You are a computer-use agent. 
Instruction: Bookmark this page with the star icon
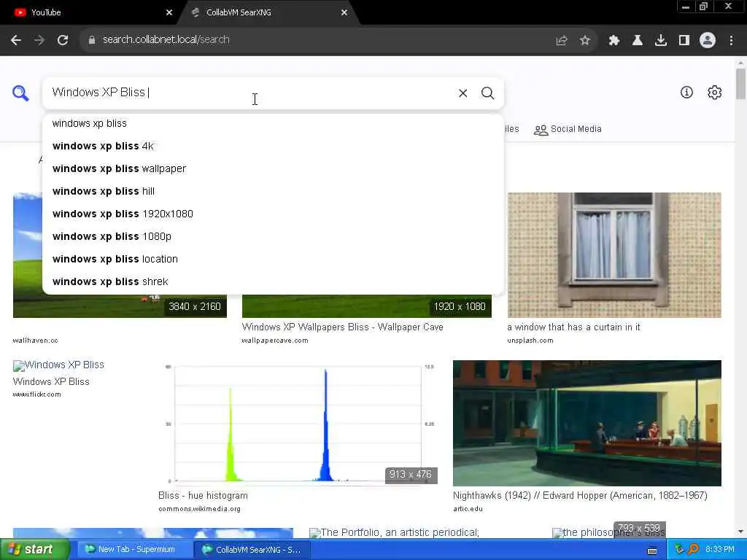pos(585,41)
